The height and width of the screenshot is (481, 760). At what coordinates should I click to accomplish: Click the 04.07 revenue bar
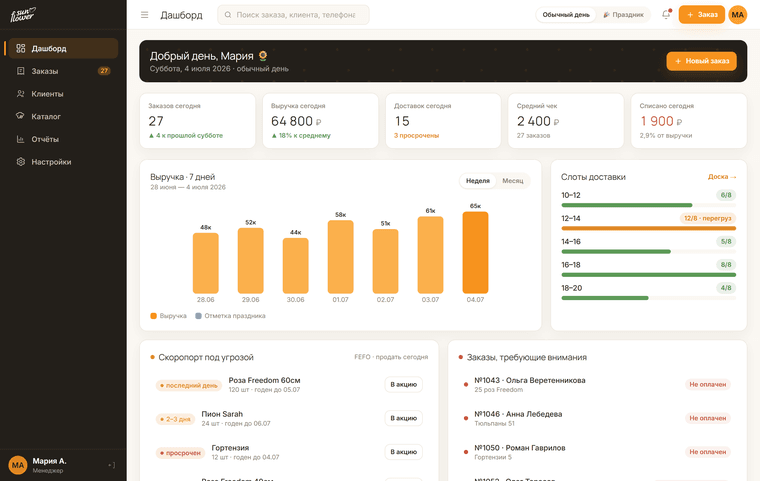click(x=475, y=253)
